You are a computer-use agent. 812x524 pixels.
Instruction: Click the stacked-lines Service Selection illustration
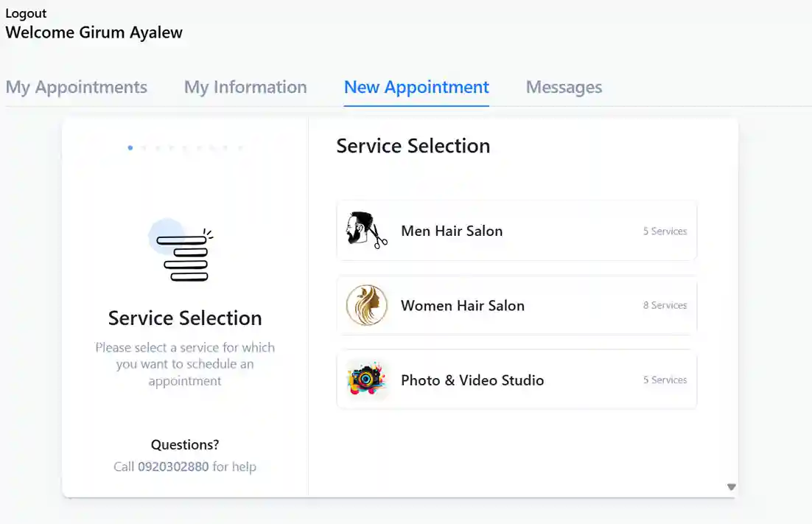(x=184, y=252)
